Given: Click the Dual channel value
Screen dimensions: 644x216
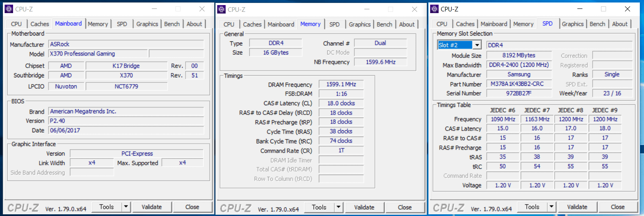Looking at the screenshot, I should click(380, 43).
